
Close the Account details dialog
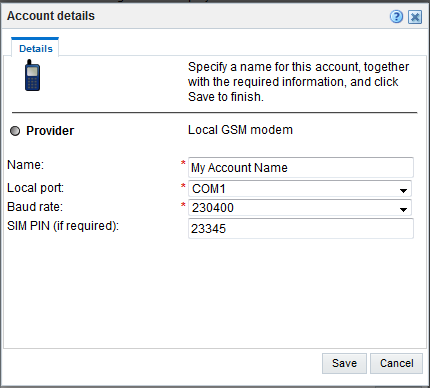[x=415, y=17]
